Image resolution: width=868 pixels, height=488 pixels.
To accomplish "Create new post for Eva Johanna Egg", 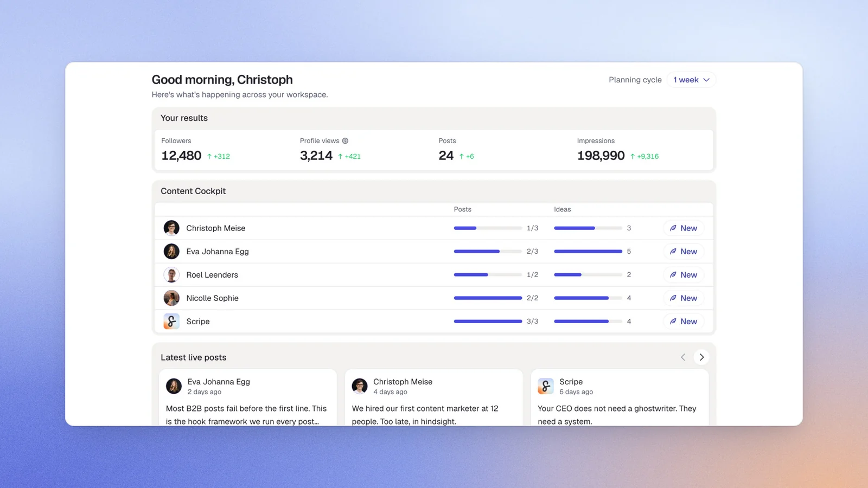I will click(x=684, y=252).
